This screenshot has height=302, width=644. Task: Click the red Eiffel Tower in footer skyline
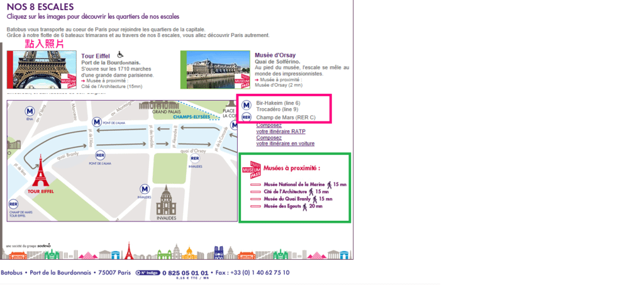[x=128, y=250]
